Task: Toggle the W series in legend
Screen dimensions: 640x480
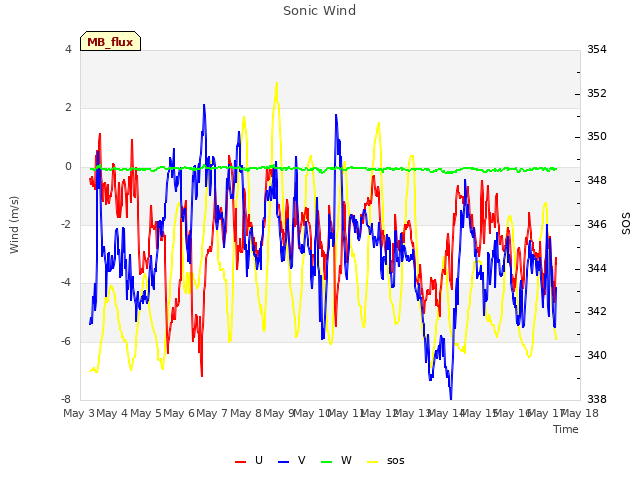Action: pyautogui.click(x=336, y=461)
